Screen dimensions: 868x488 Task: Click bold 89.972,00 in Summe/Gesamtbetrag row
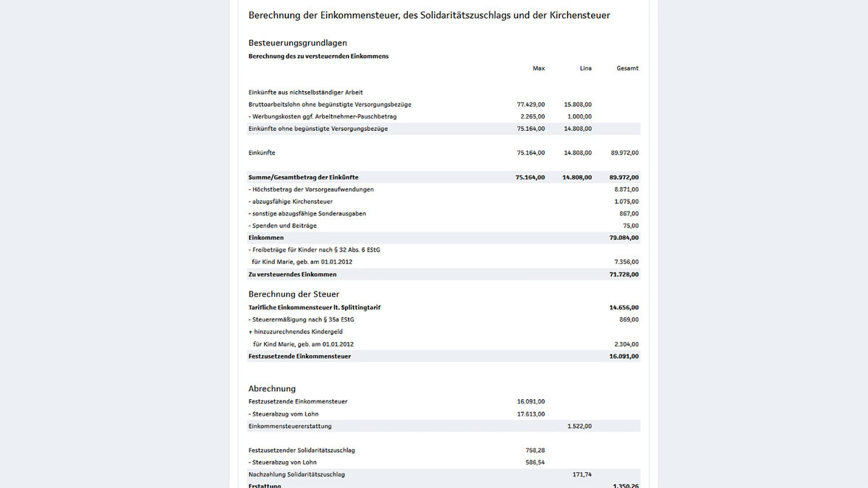tap(624, 177)
